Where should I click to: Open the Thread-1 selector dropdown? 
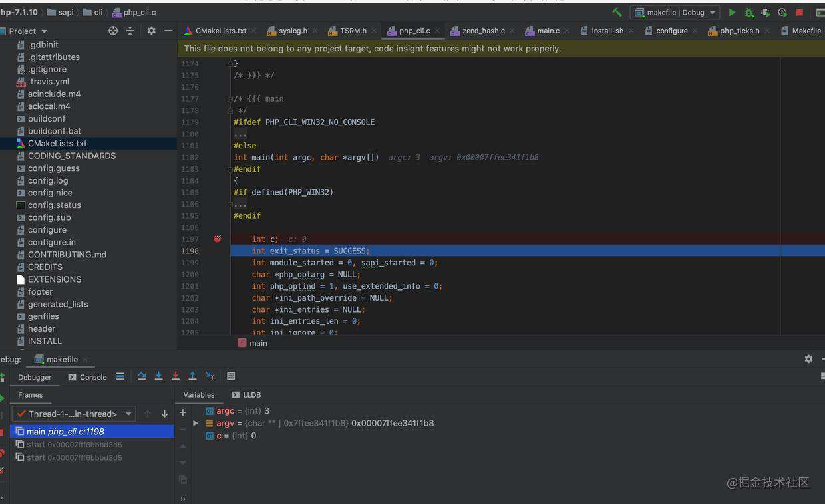pos(74,414)
